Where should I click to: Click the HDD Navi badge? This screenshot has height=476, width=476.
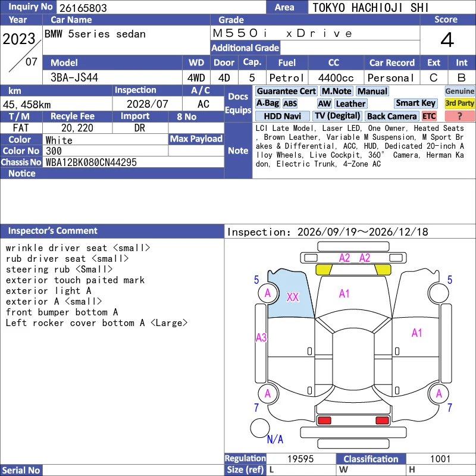[282, 116]
